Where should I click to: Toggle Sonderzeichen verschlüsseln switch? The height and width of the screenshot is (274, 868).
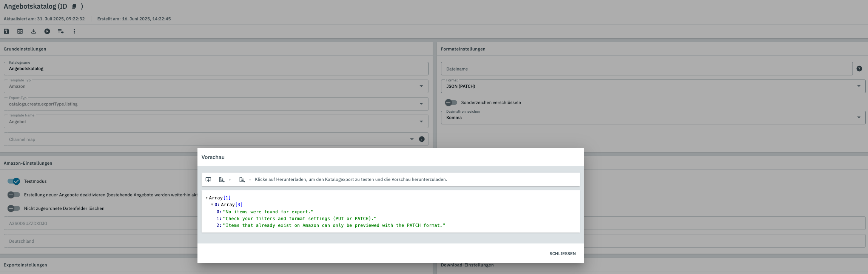(451, 103)
